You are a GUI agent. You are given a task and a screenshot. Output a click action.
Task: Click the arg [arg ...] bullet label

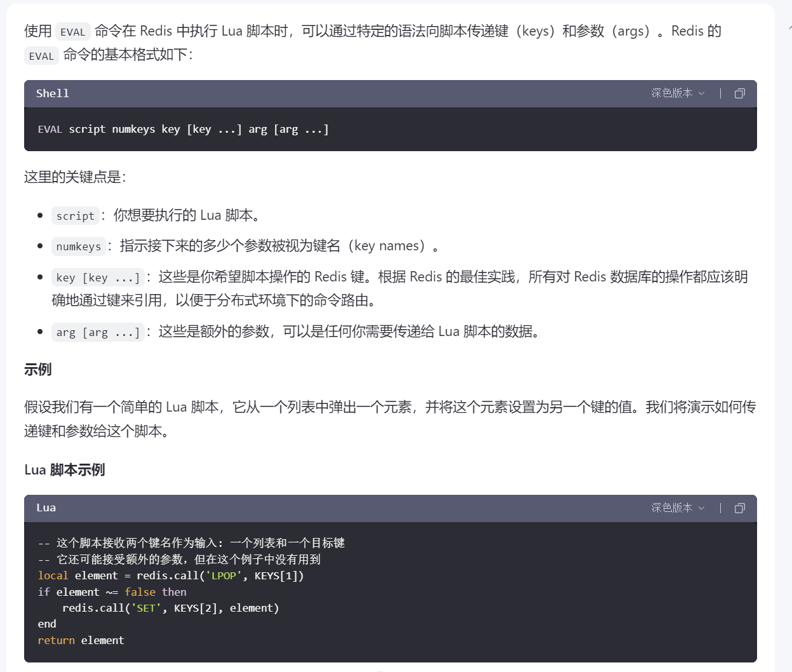98,332
